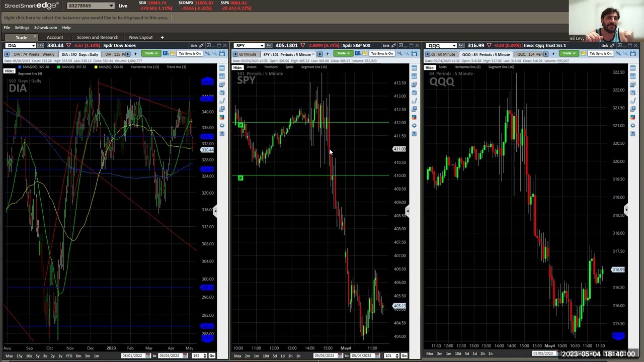Toggle Trend line (3) visibility in DIA chart
This screenshot has height=362, width=644.
(x=176, y=67)
